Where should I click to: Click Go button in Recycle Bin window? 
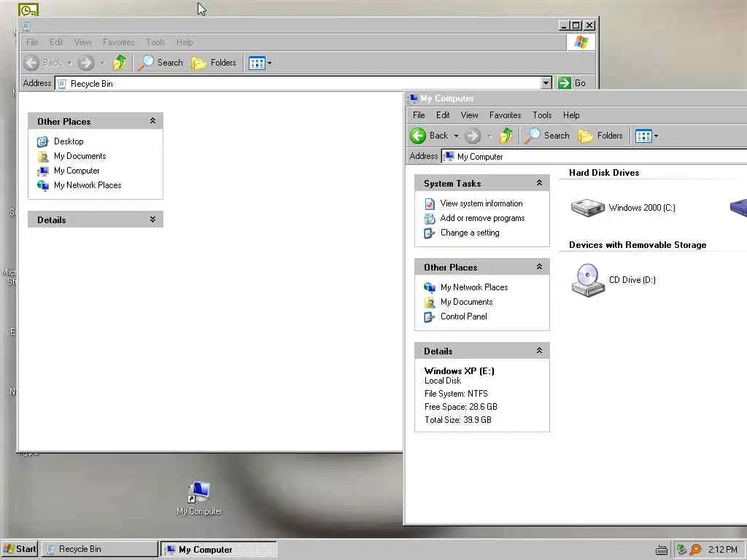coord(572,83)
